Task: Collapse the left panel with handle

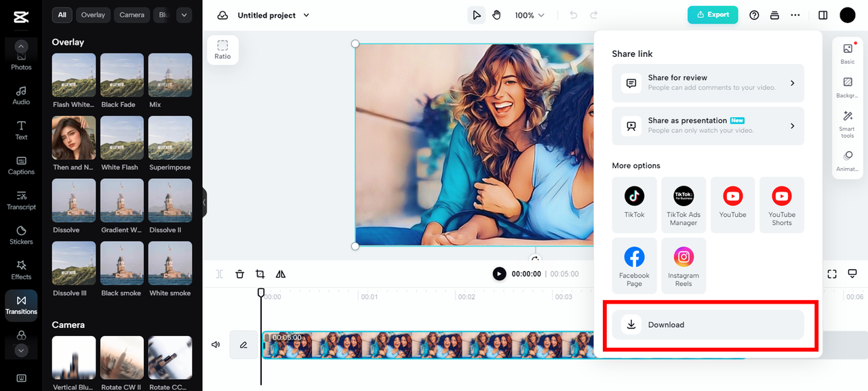Action: (204, 203)
